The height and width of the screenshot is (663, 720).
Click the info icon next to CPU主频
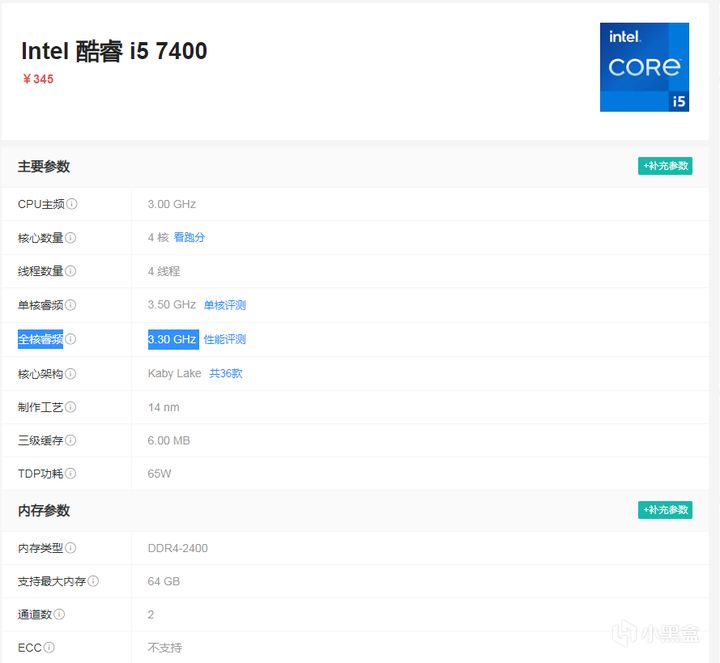(x=72, y=203)
